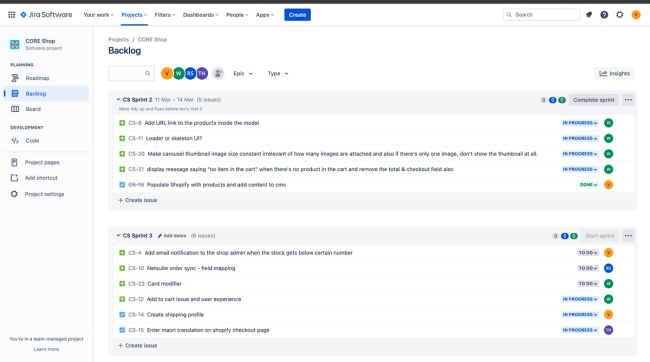
Task: Click Create issue under CS Sprint 3
Action: coord(138,345)
